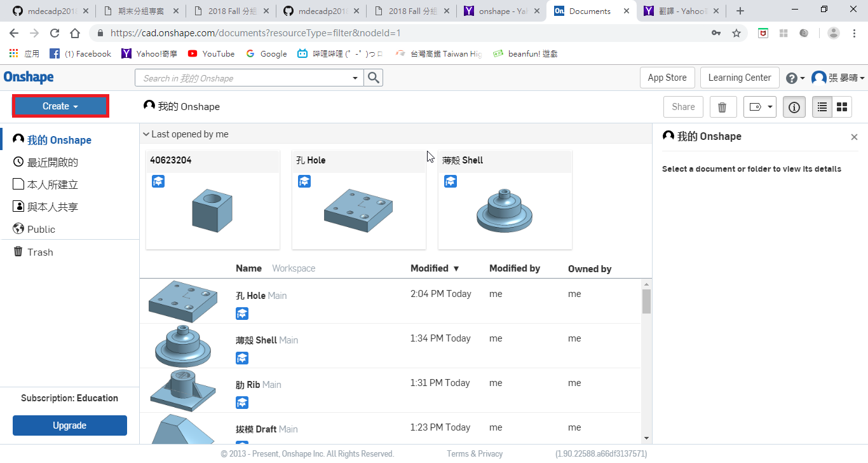Sort by Modified column header
868x463 pixels.
point(435,268)
